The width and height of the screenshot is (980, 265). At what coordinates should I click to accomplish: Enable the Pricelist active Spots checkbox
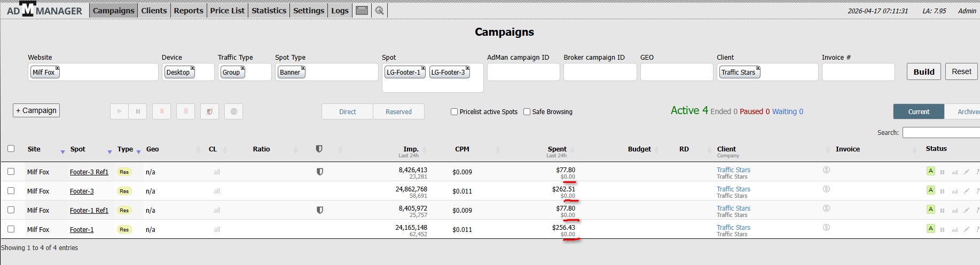454,112
